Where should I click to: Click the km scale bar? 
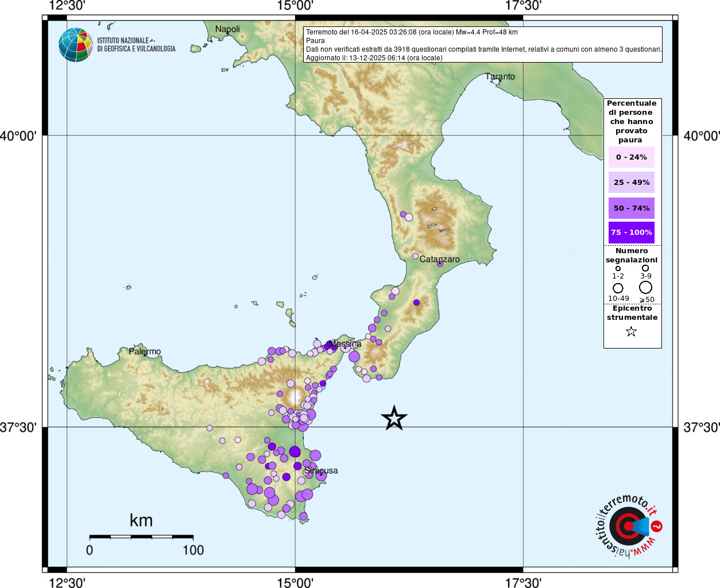141,537
